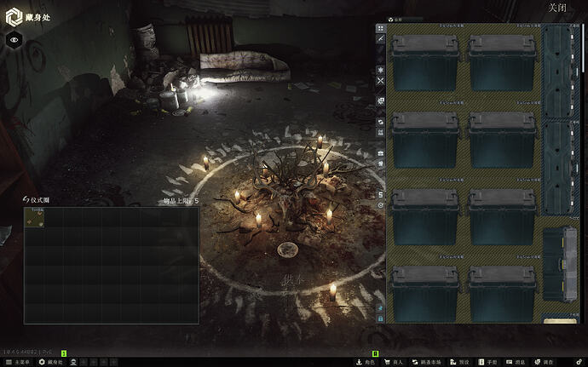This screenshot has height=367, width=588.
Task: Open the 调查 survey tab in bottom bar
Action: click(544, 362)
